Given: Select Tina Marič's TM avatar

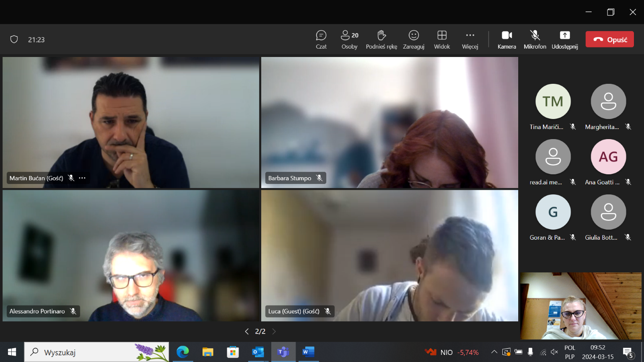Looking at the screenshot, I should click(x=553, y=101).
